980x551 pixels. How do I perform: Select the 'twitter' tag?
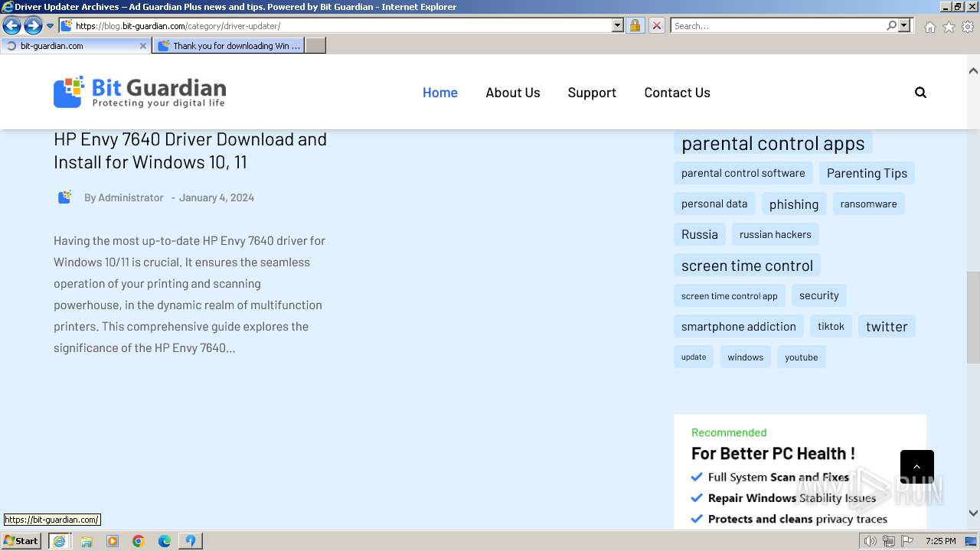[x=887, y=326]
